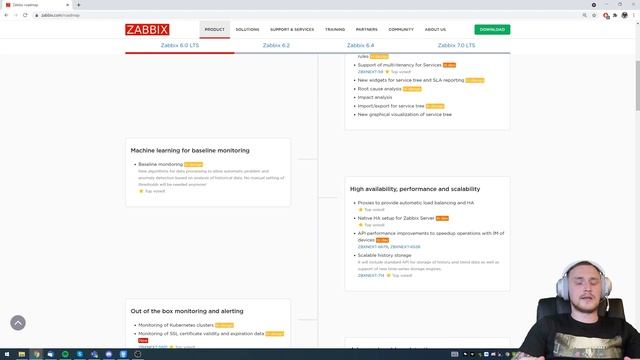Click the keyboard icon in system tray
The height and width of the screenshot is (360, 640).
[x=454, y=354]
